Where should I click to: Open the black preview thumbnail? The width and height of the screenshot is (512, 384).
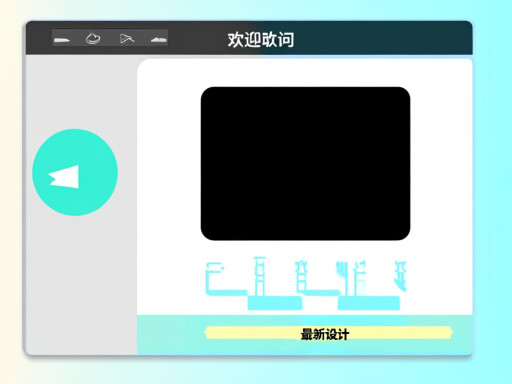305,163
